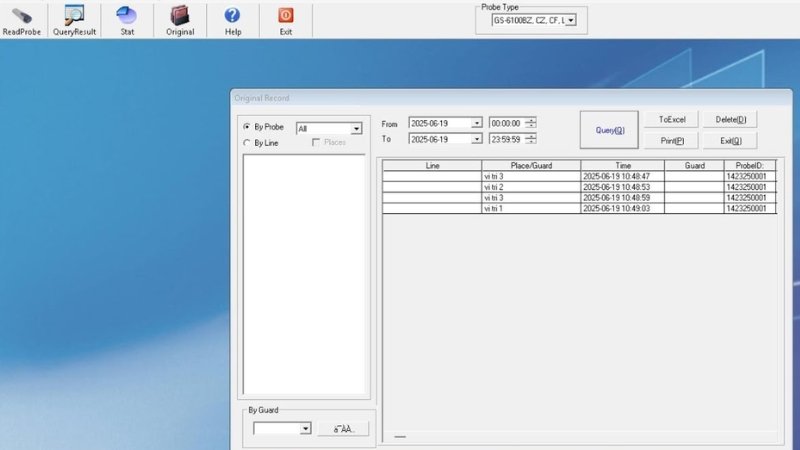
Task: Click the Query button
Action: point(609,130)
